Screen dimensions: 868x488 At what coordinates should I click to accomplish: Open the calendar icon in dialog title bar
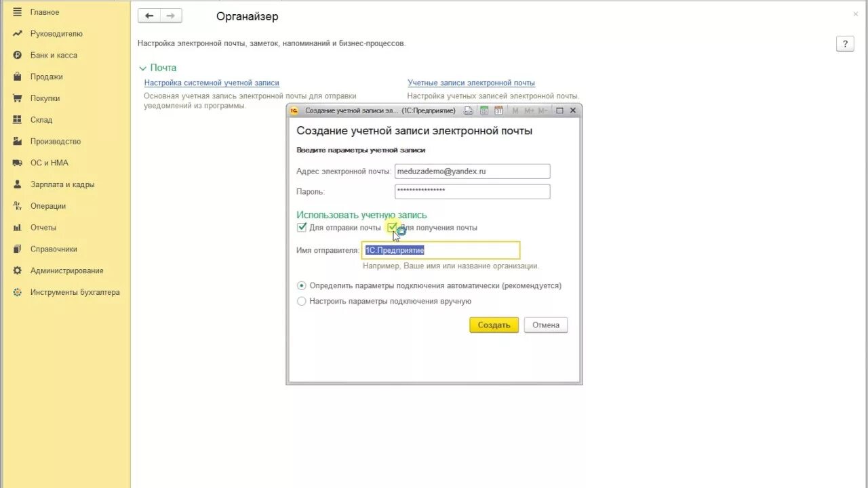coord(498,110)
